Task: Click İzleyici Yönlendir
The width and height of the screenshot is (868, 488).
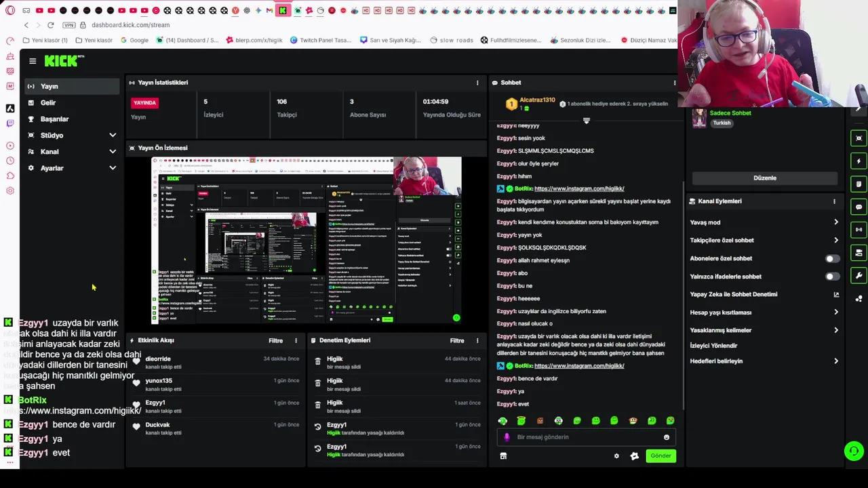Action: [713, 346]
